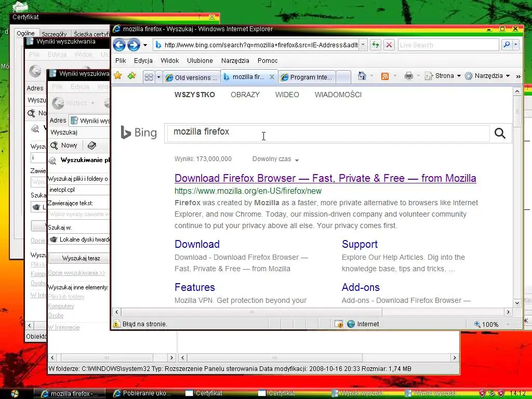Run Live Search magnifier button

506,45
